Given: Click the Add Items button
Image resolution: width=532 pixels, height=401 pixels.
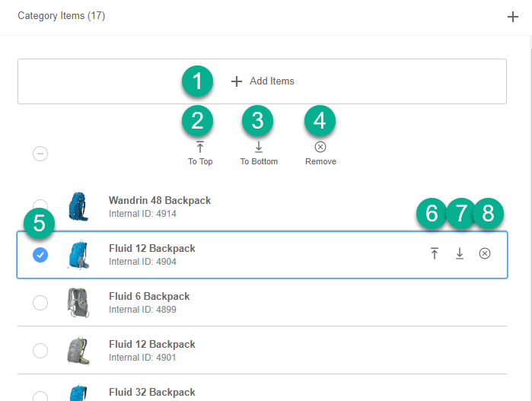Looking at the screenshot, I should point(262,81).
